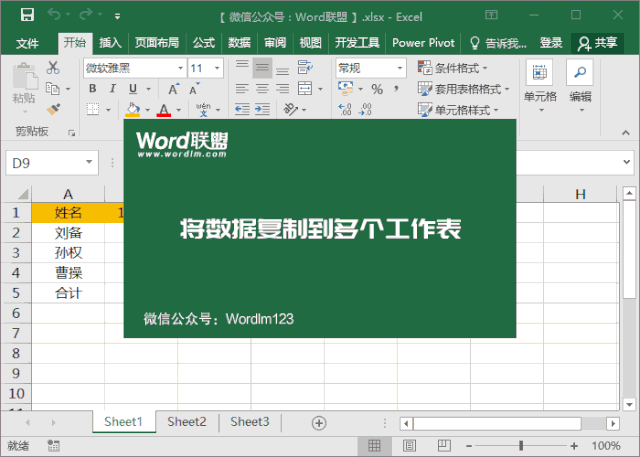Toggle Bold formatting

pos(93,89)
